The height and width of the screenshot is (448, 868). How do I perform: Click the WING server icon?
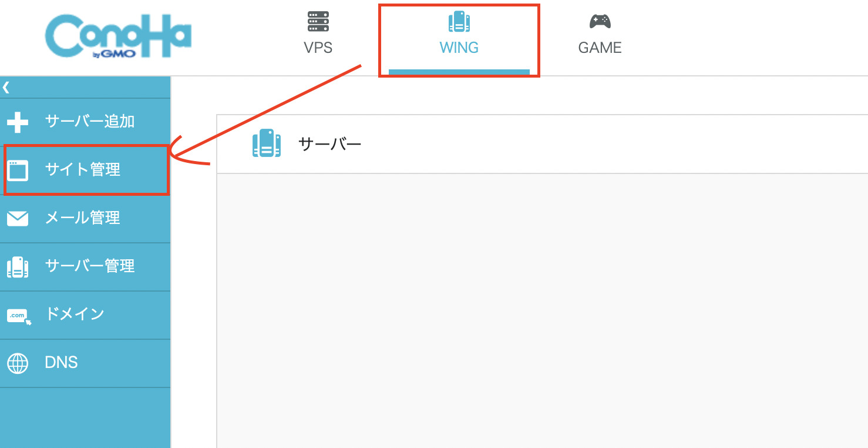coord(459,22)
